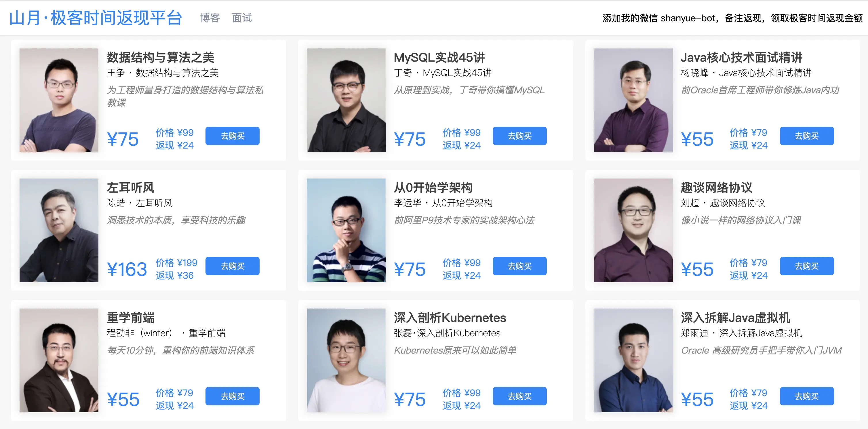
Task: Select 刘超's photo on the 趣谈网络协议 card
Action: click(633, 230)
